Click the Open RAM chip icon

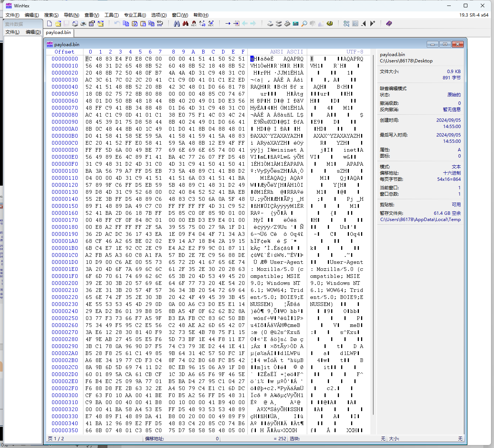[287, 23]
